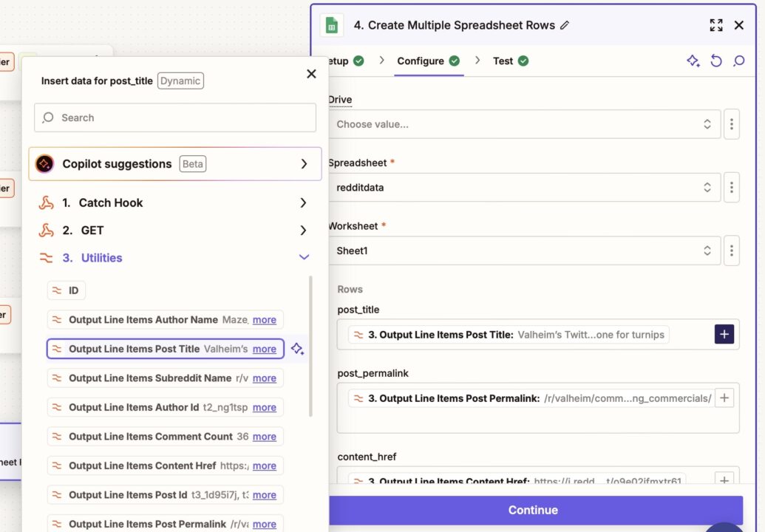Open Worksheet Sheet1 dropdown
This screenshot has height=532, width=765.
(525, 250)
